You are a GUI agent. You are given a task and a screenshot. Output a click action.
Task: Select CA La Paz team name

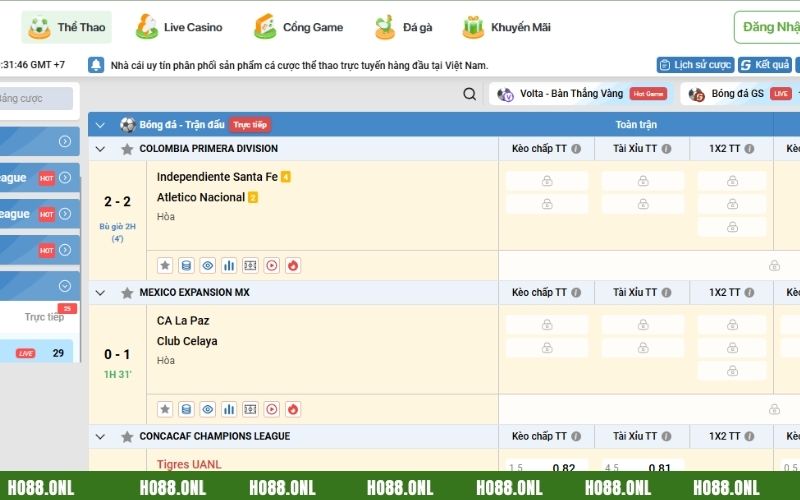183,321
